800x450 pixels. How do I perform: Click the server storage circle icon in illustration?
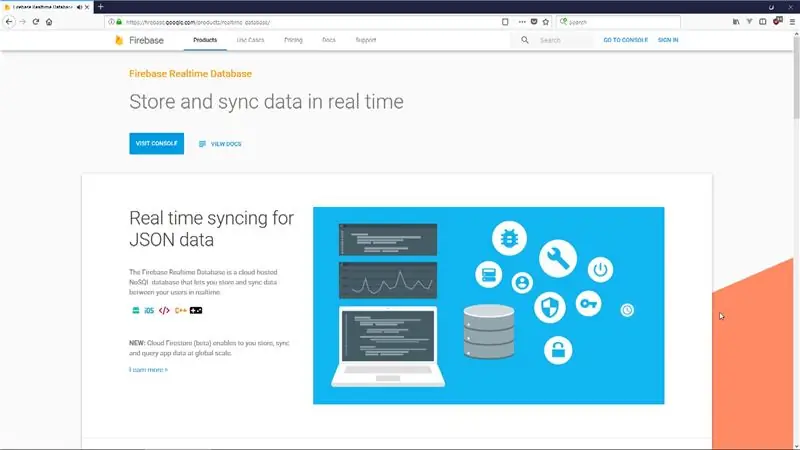coord(489,275)
